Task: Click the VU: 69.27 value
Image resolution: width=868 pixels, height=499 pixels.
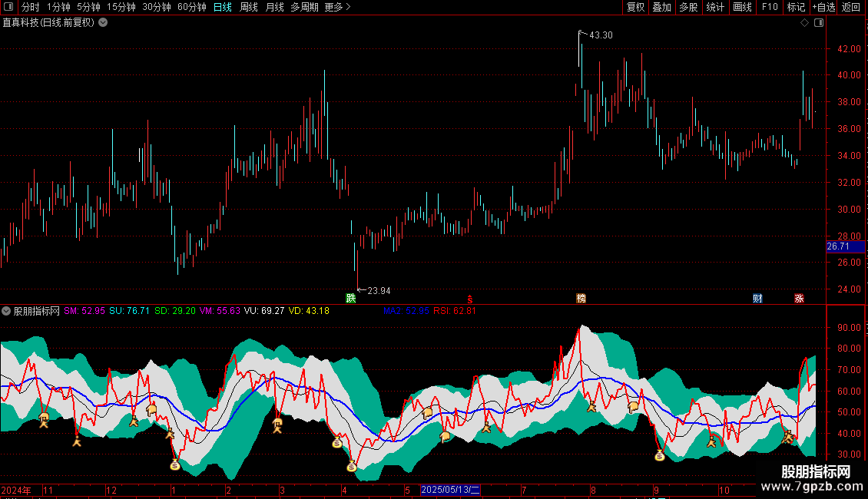Action: click(264, 311)
